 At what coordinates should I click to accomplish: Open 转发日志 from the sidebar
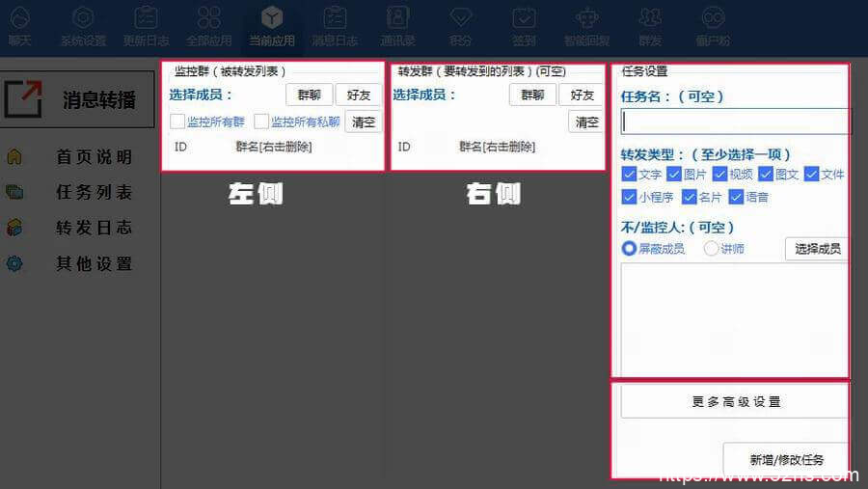(94, 229)
